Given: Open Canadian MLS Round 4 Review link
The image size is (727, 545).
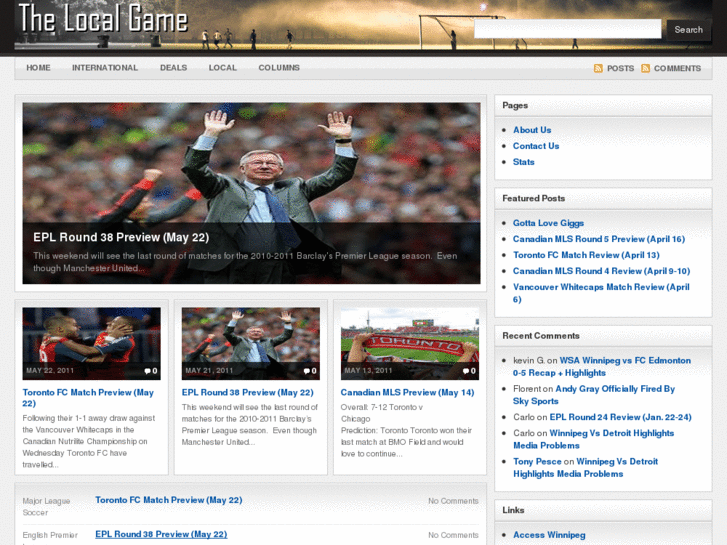Looking at the screenshot, I should [601, 271].
